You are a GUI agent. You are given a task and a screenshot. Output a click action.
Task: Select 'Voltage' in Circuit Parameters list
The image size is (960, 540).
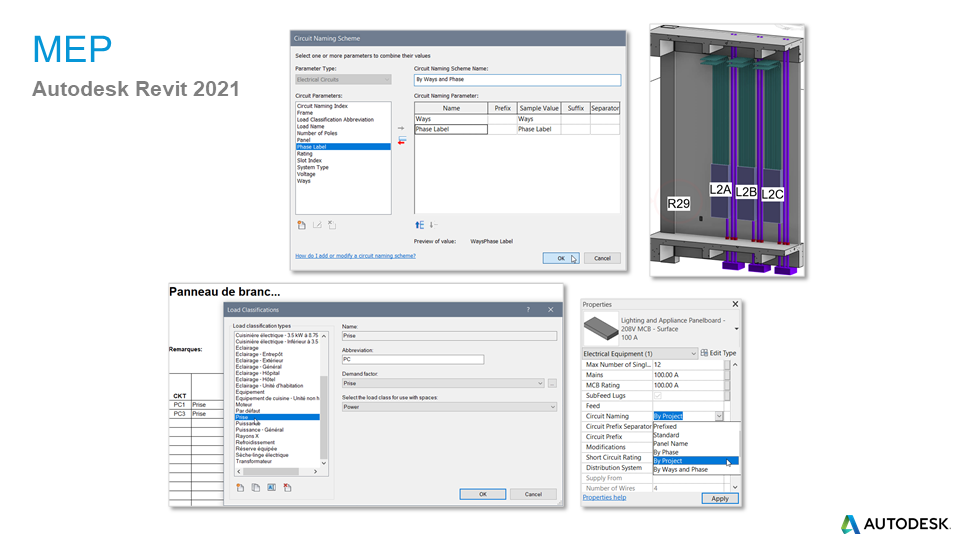[x=306, y=175]
